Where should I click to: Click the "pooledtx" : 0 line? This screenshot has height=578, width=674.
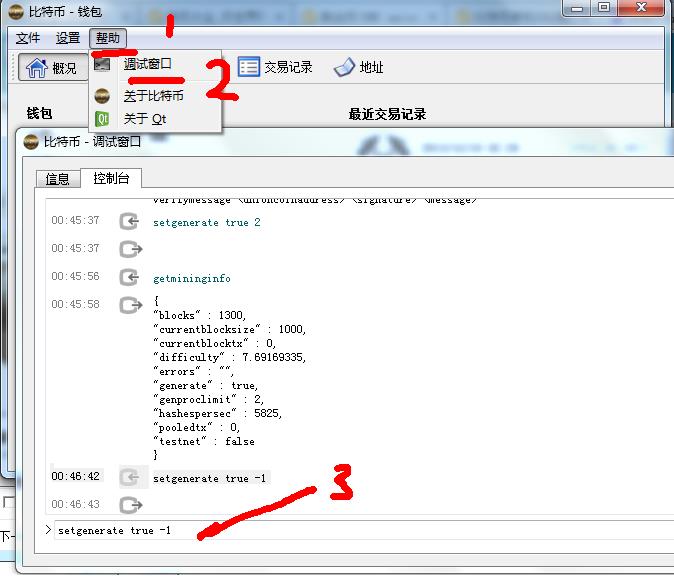pos(196,428)
